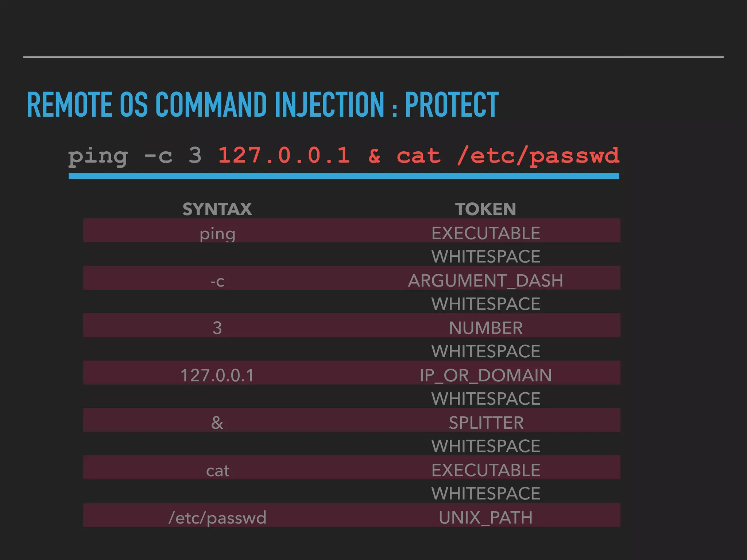Select the IP_OR_DOMAIN token cell
This screenshot has width=747, height=560.
(x=485, y=376)
